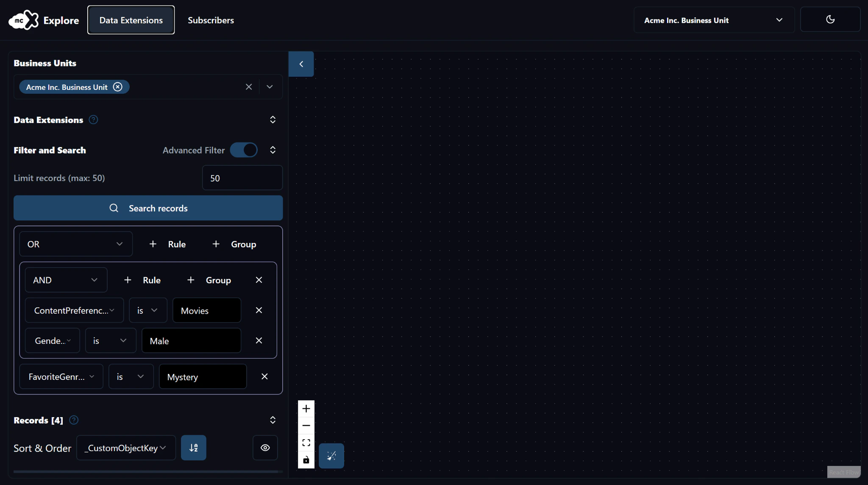The width and height of the screenshot is (868, 485).
Task: Open the Gender field dropdown
Action: [53, 341]
